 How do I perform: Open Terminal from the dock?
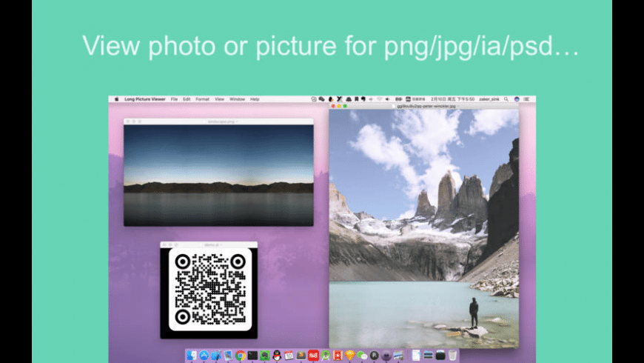pos(252,355)
